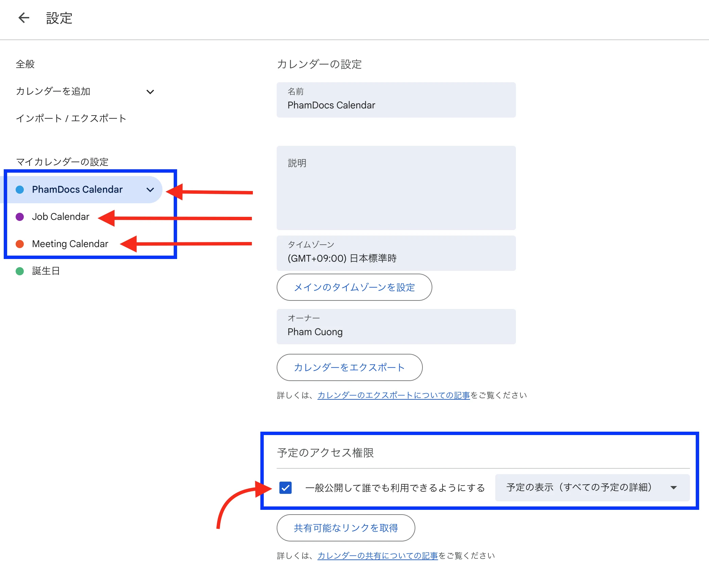709x588 pixels.
Task: Open the 全般 settings section
Action: pyautogui.click(x=25, y=64)
